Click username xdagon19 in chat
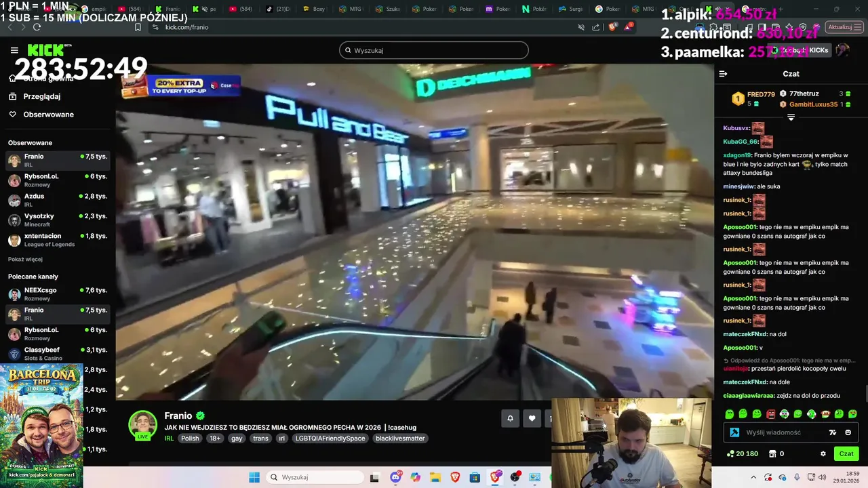Viewport: 868px width, 488px height. pyautogui.click(x=737, y=155)
